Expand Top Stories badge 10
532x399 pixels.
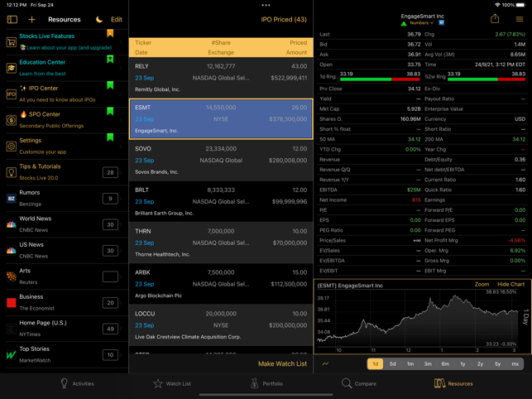coord(110,355)
